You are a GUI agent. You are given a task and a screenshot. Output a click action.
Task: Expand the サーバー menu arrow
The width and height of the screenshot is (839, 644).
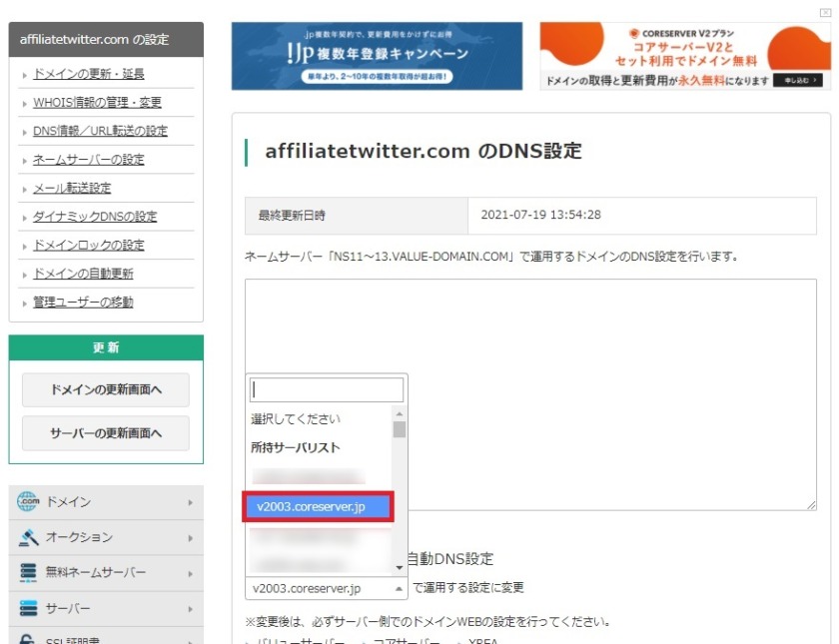(x=190, y=609)
